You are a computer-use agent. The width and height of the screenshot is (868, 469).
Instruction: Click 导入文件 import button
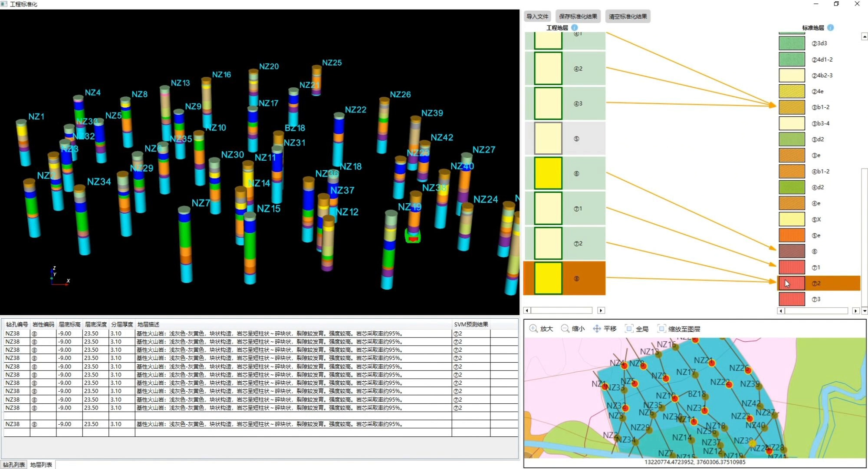(537, 17)
